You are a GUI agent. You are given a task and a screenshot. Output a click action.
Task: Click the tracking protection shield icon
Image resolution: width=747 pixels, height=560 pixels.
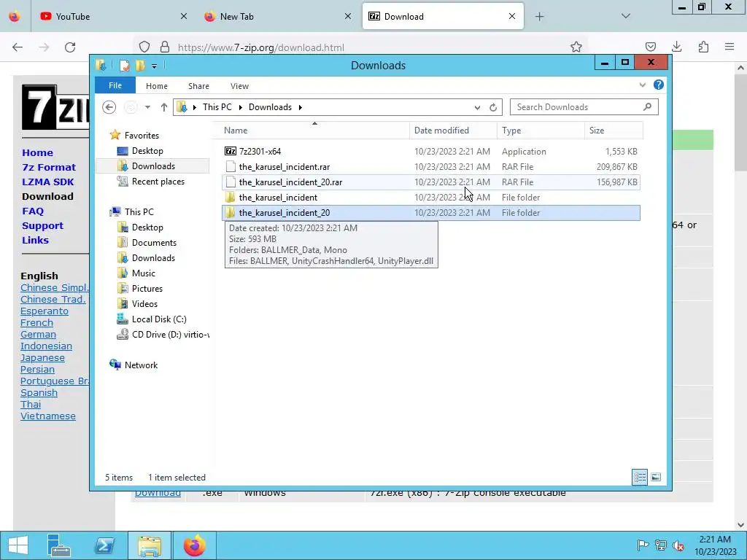tap(144, 47)
